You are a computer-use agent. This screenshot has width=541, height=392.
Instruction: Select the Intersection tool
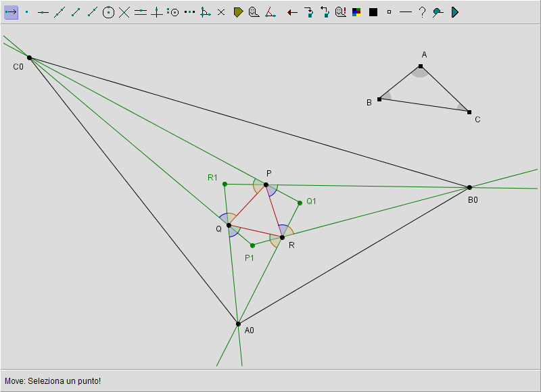coord(124,12)
